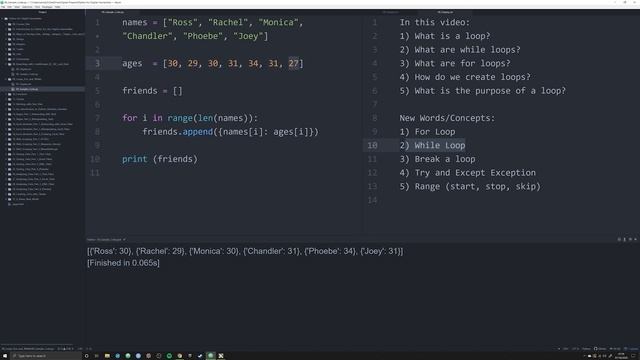640x360 pixels.
Task: Select the Project tab in tree view
Action: point(42,12)
